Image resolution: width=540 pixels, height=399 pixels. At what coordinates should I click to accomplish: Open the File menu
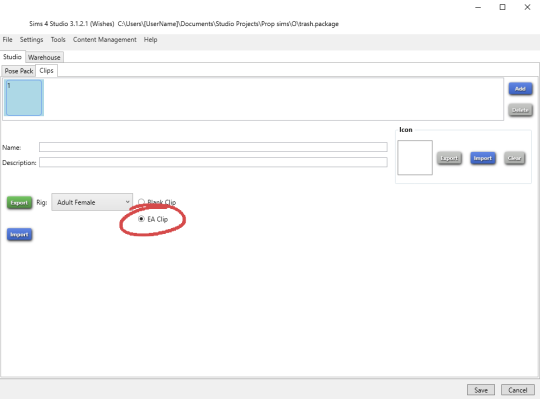(x=7, y=40)
